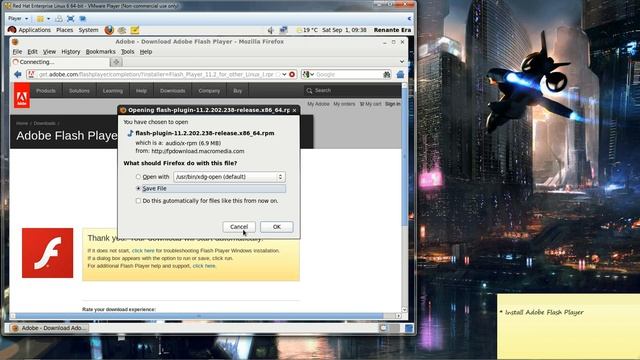The image size is (640, 360).
Task: Click the site favicon in address bar
Action: [x=31, y=74]
